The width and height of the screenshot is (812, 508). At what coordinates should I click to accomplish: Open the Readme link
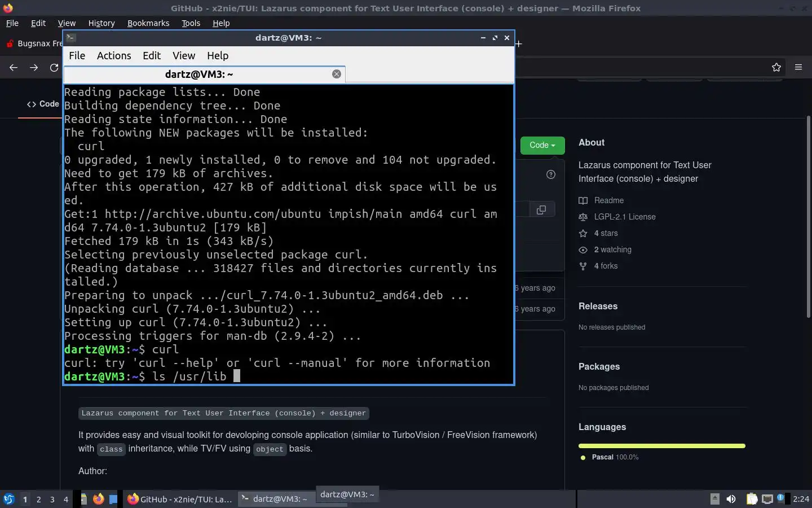[609, 200]
